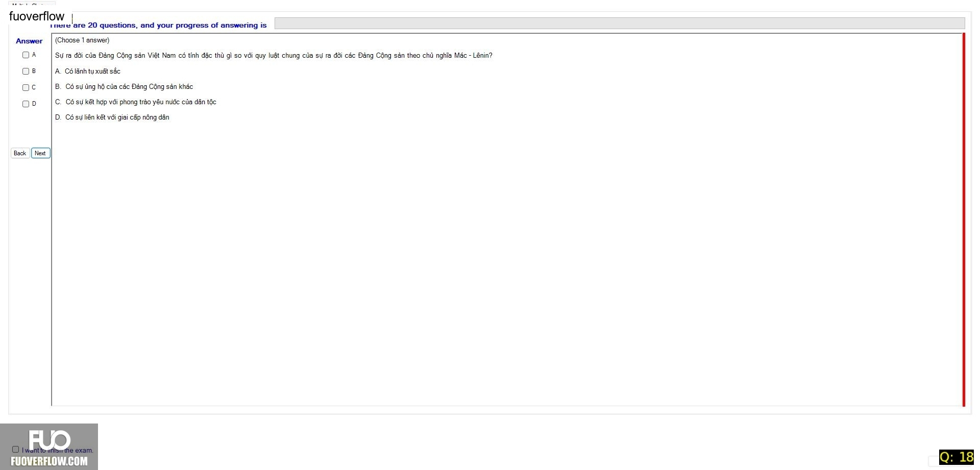980x470 pixels.
Task: Click option text 'D. Có sự liên kết với giai cấp nông dân'
Action: point(112,118)
